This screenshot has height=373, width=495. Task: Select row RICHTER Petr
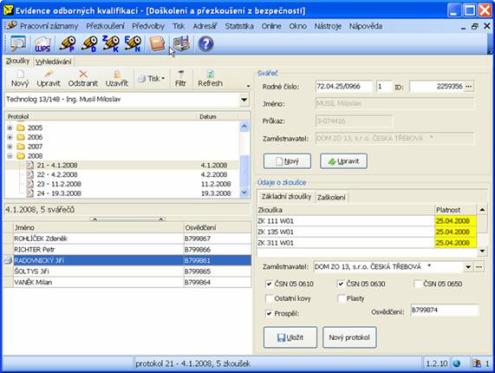coord(132,250)
